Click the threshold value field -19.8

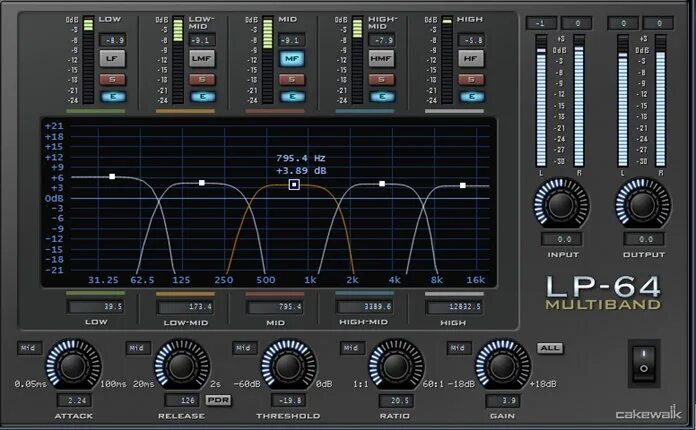click(289, 400)
